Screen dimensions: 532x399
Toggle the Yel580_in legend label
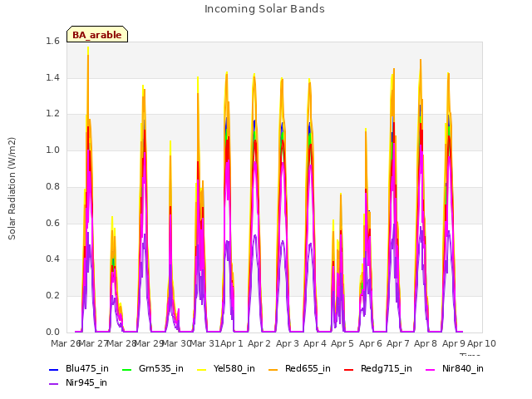pos(234,369)
